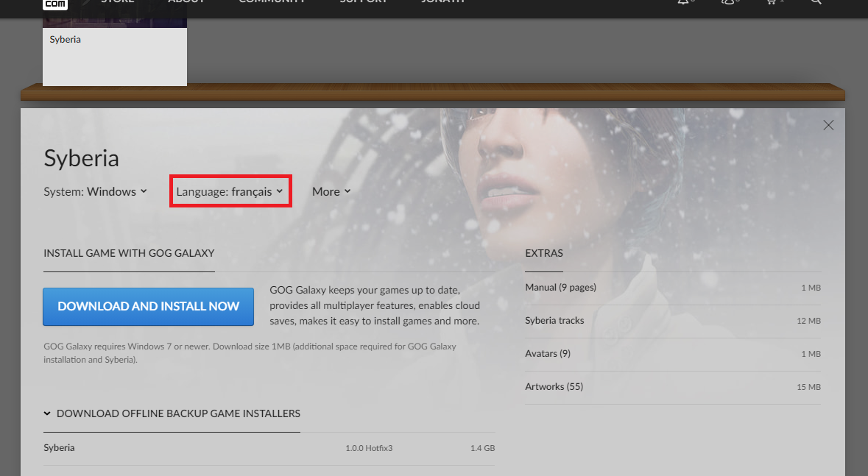Open the Language: français dropdown

230,191
